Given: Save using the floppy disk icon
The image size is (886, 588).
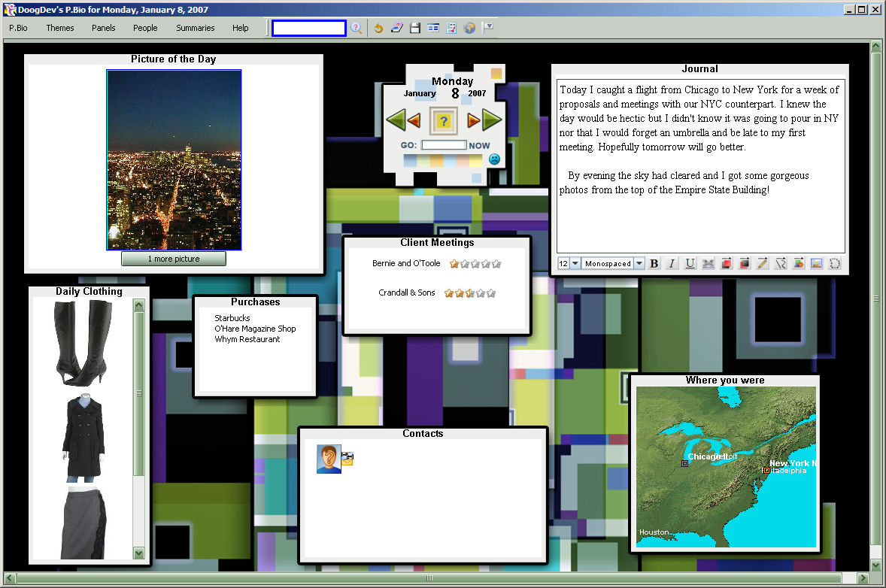Looking at the screenshot, I should point(414,28).
